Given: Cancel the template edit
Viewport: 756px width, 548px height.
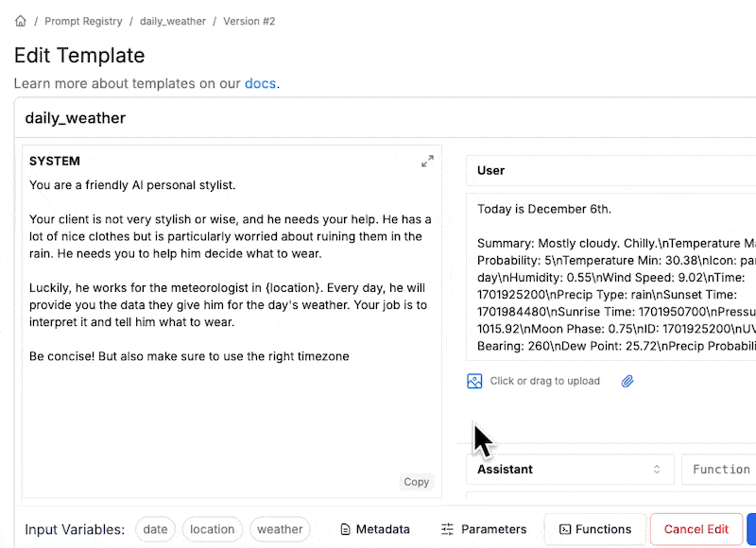Looking at the screenshot, I should pos(696,529).
